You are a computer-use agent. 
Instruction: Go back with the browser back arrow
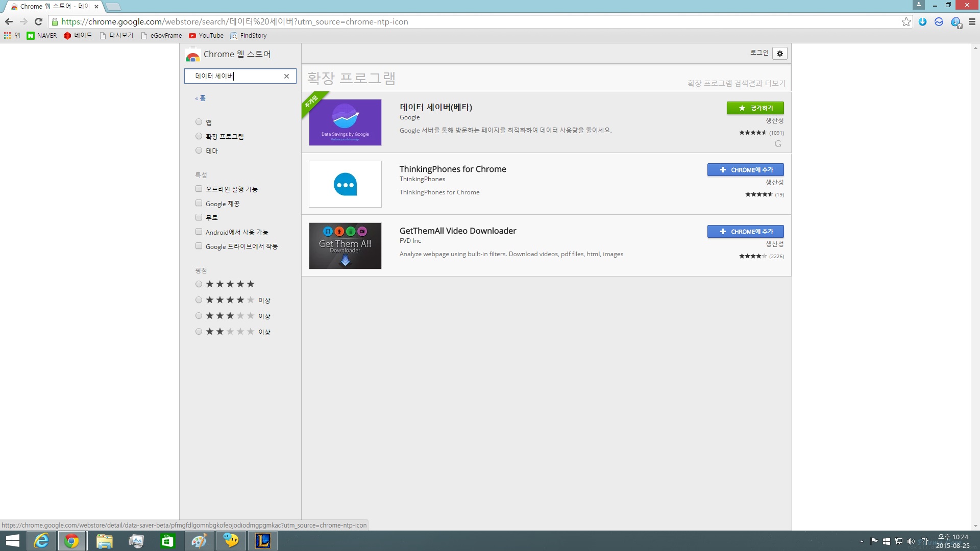[x=9, y=21]
